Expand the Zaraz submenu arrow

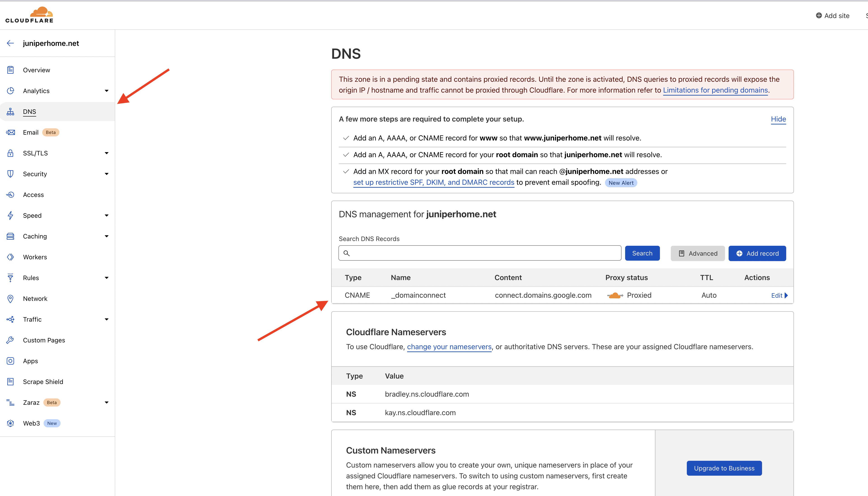pyautogui.click(x=107, y=402)
